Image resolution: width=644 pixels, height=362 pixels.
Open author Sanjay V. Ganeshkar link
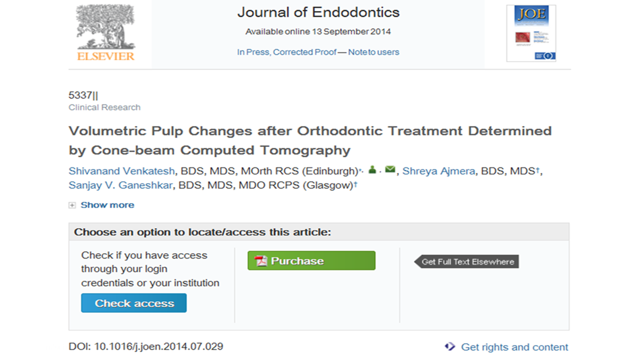tap(121, 185)
